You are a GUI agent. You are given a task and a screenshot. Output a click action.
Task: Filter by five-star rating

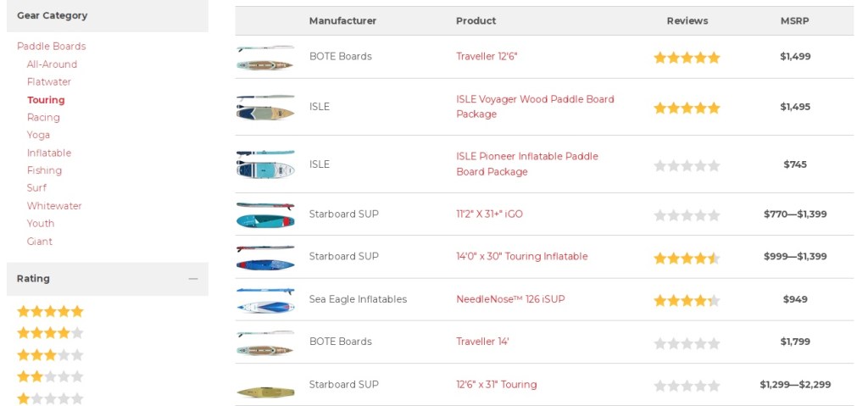tap(50, 311)
